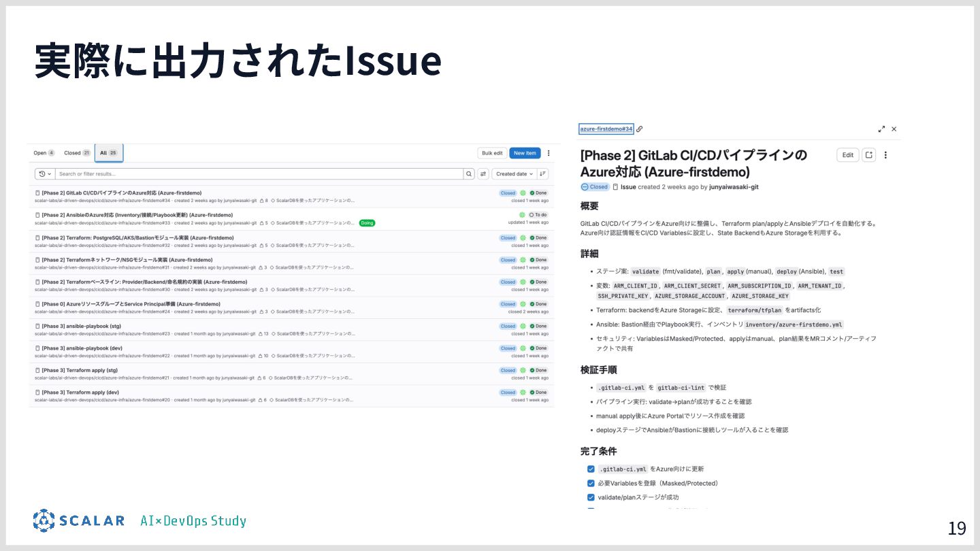Open issue AnsibleのAzure対応 (Inventory/接続/Playbook更新)

click(x=137, y=215)
